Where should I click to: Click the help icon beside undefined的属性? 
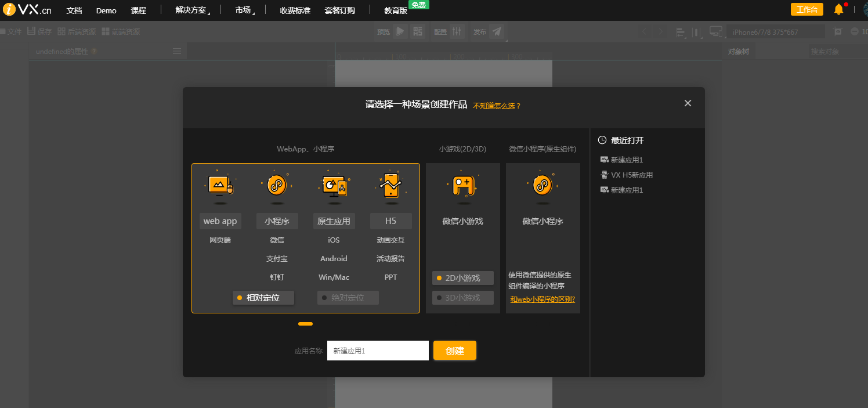tap(94, 51)
